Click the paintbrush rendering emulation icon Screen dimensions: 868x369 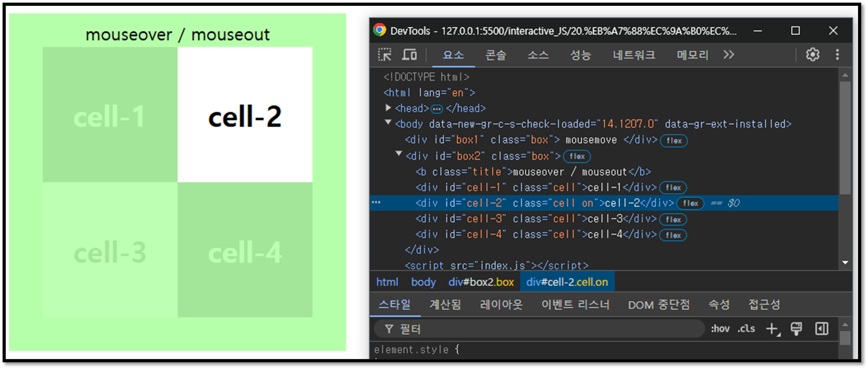pyautogui.click(x=796, y=329)
